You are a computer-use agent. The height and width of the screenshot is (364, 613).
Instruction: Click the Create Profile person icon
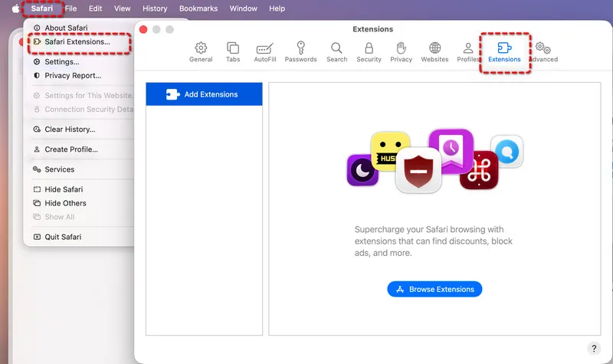pyautogui.click(x=37, y=149)
